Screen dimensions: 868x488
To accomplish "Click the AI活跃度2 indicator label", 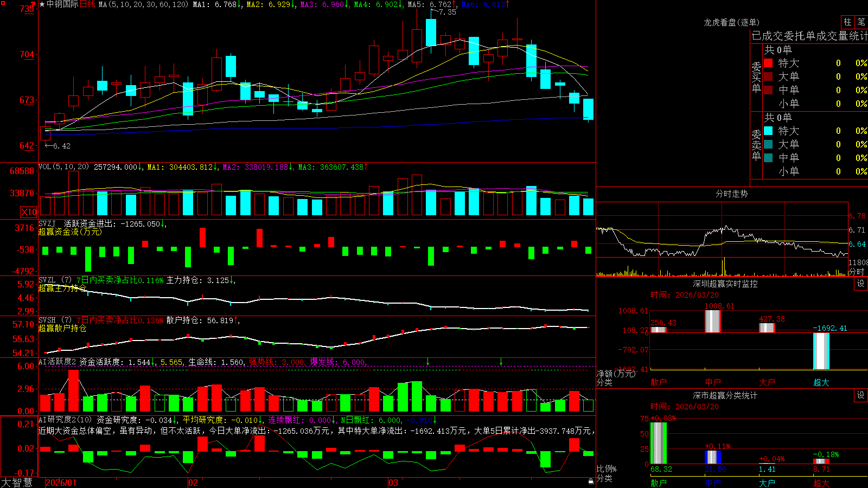I will [57, 362].
